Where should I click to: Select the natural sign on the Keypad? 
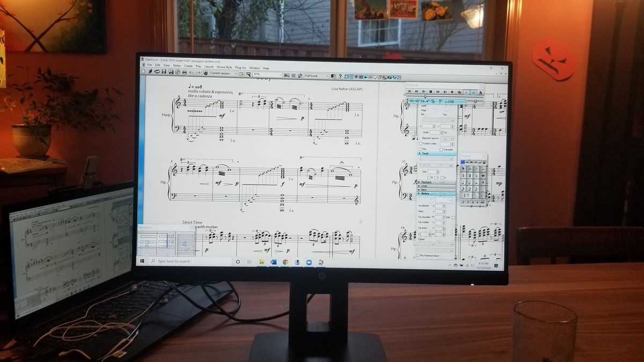pos(462,175)
